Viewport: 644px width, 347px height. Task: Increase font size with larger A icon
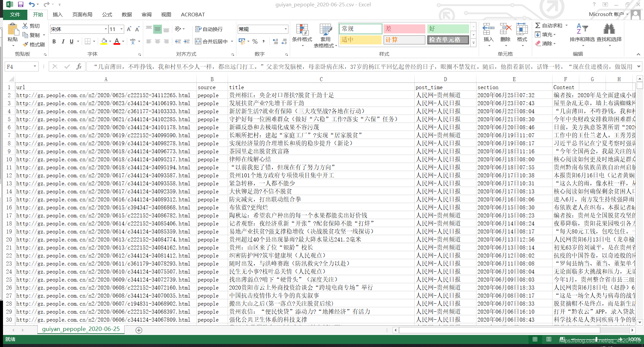point(129,29)
